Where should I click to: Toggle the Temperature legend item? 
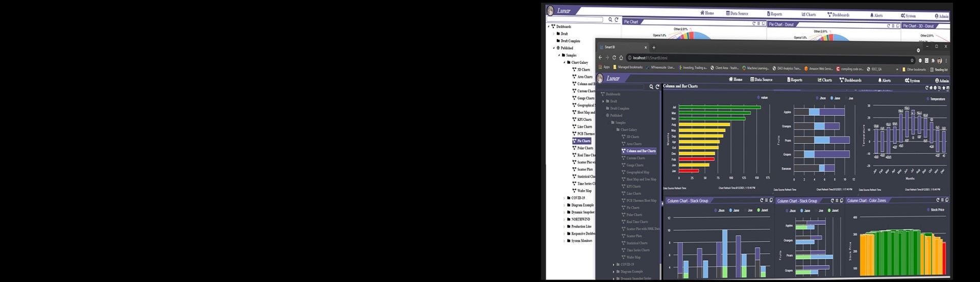935,99
